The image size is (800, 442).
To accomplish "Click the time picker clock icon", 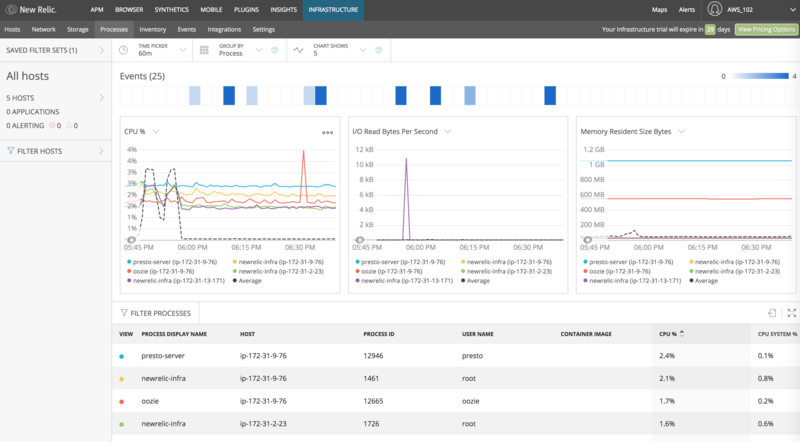I will (x=123, y=50).
